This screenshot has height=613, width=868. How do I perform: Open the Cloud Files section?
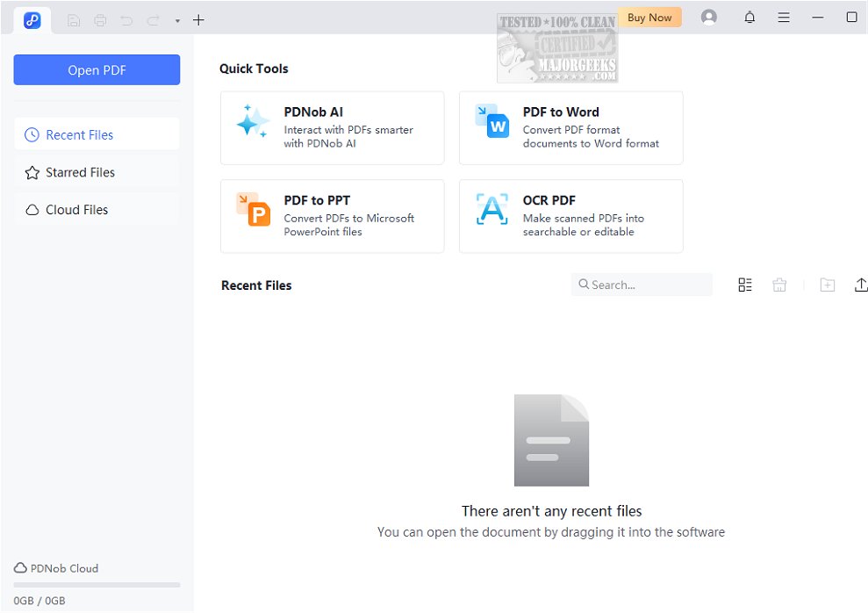[x=77, y=209]
